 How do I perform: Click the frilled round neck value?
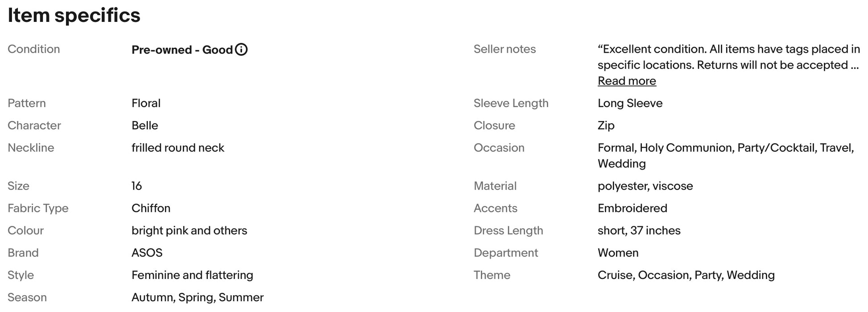point(178,148)
